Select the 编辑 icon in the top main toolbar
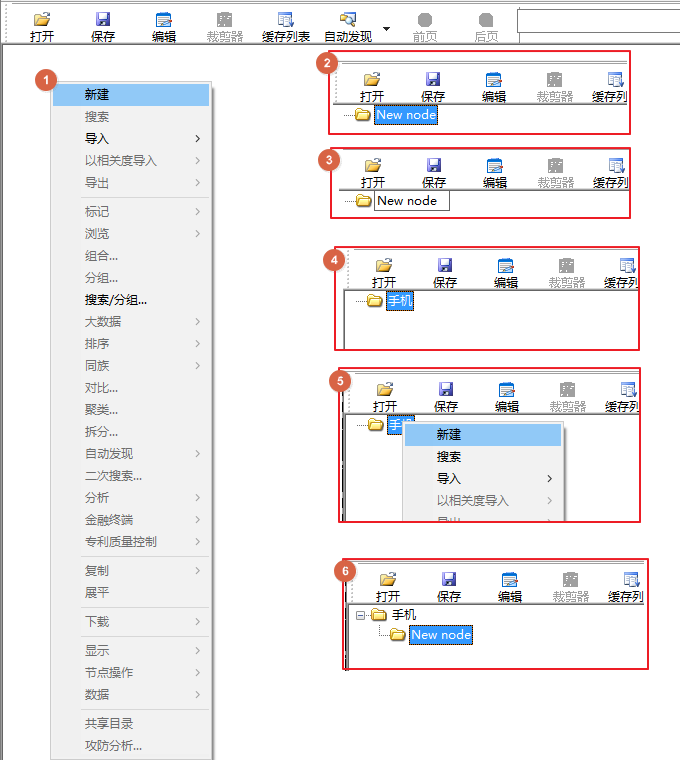The height and width of the screenshot is (760, 680). tap(163, 20)
